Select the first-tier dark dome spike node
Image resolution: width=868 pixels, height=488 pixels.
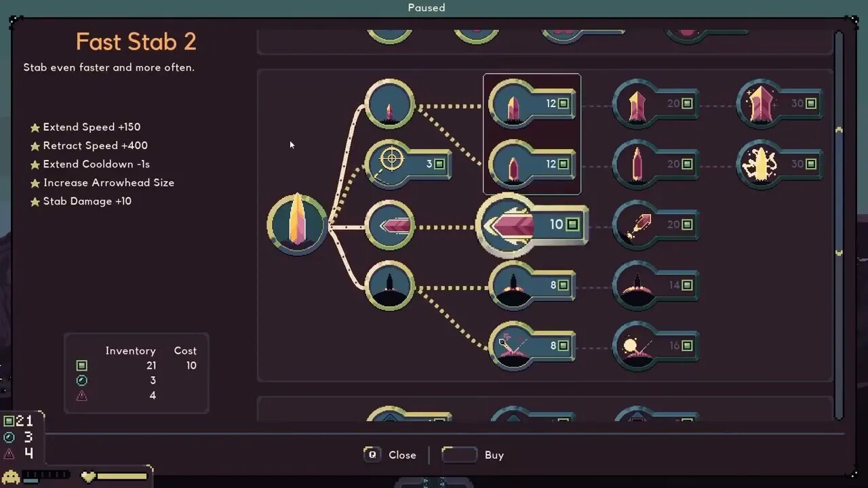tap(390, 285)
